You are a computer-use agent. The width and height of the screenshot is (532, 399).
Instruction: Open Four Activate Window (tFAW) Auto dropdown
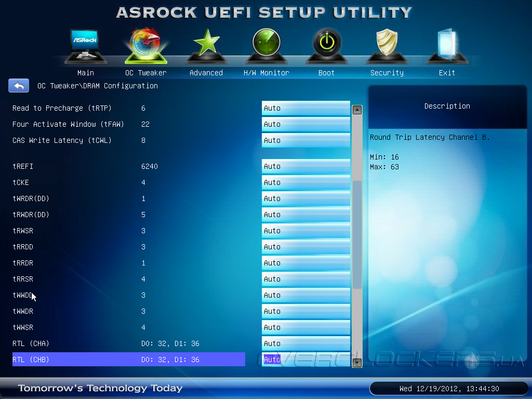click(305, 124)
